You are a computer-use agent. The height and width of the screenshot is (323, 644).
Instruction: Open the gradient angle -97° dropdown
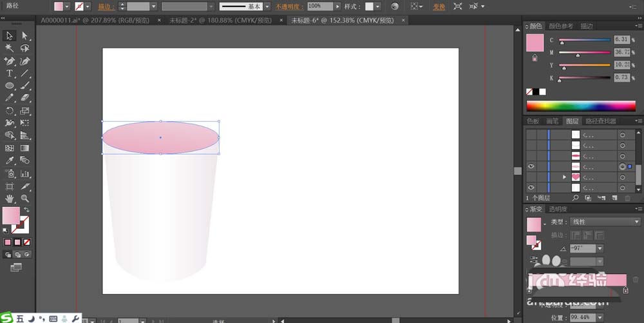coord(600,248)
